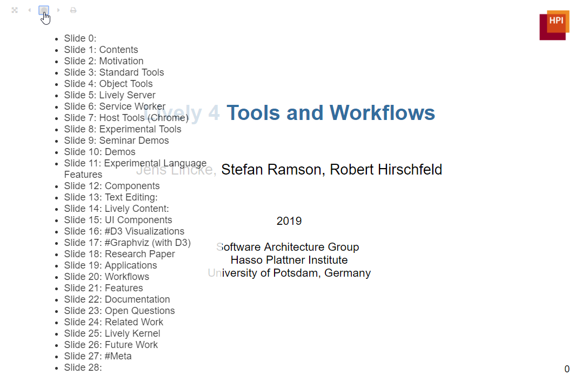Open Slide 2: Motivation
Image resolution: width=588 pixels, height=381 pixels.
click(x=104, y=61)
